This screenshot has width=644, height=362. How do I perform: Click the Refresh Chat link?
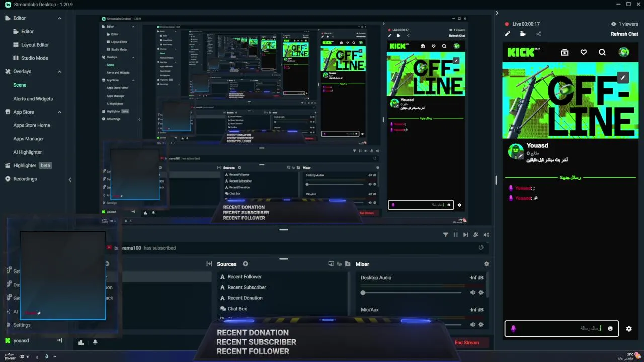(624, 34)
